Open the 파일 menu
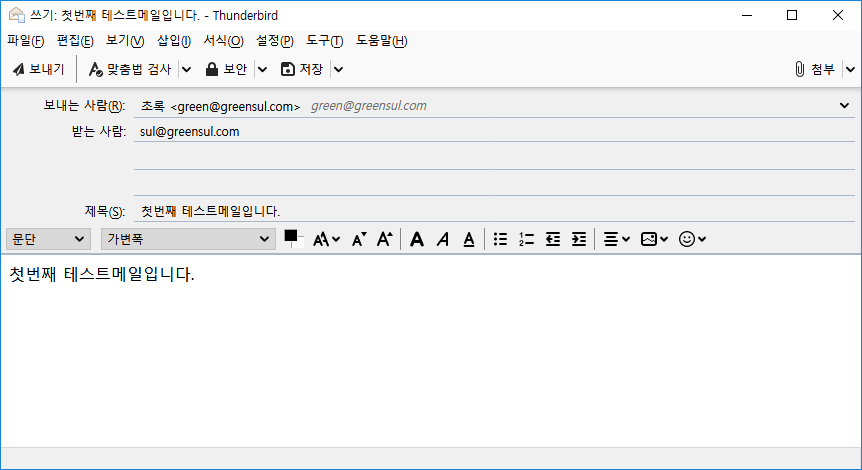Image resolution: width=862 pixels, height=470 pixels. [x=25, y=41]
